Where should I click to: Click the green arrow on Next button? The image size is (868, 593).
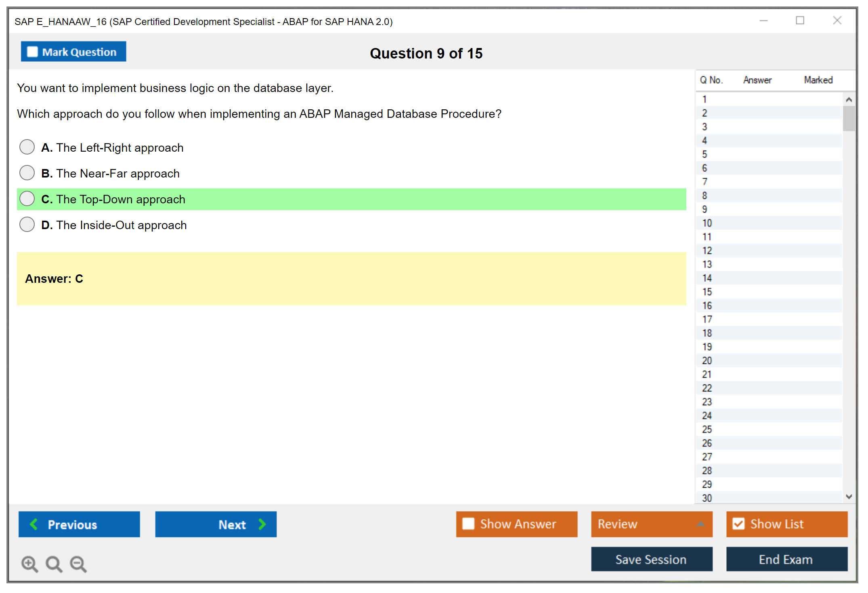tap(262, 524)
